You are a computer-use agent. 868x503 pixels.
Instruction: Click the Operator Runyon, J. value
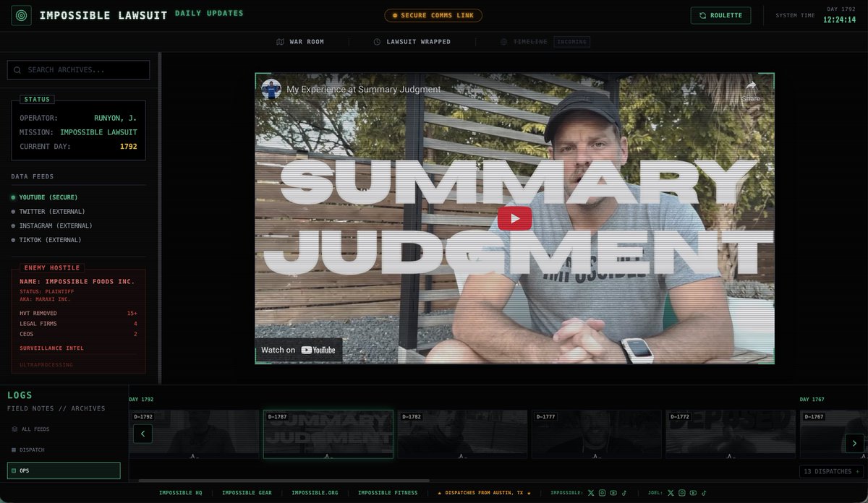coord(115,118)
